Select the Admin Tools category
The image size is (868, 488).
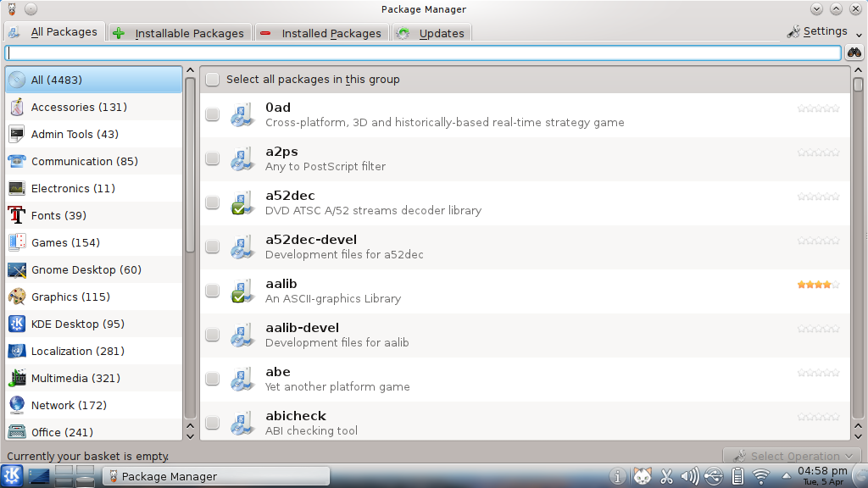[x=93, y=134]
